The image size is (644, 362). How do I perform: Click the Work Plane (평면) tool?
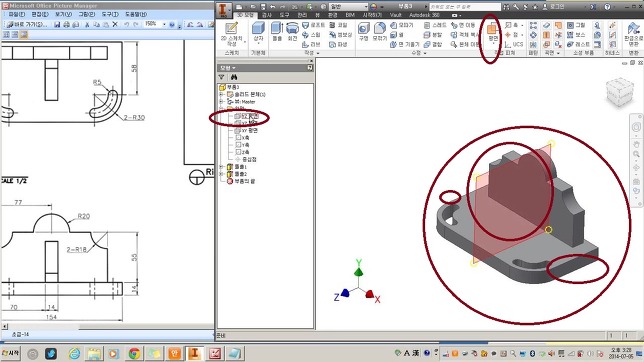coord(492,32)
